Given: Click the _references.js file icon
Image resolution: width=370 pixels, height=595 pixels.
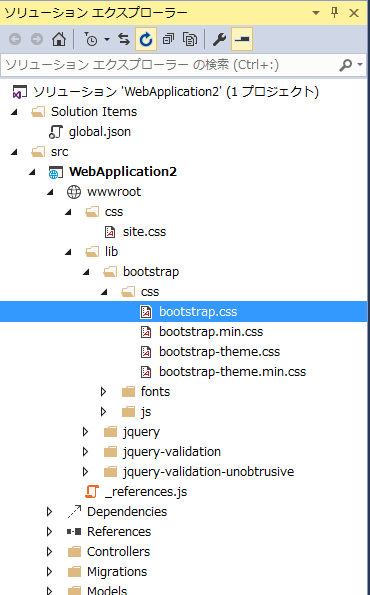Looking at the screenshot, I should [92, 492].
